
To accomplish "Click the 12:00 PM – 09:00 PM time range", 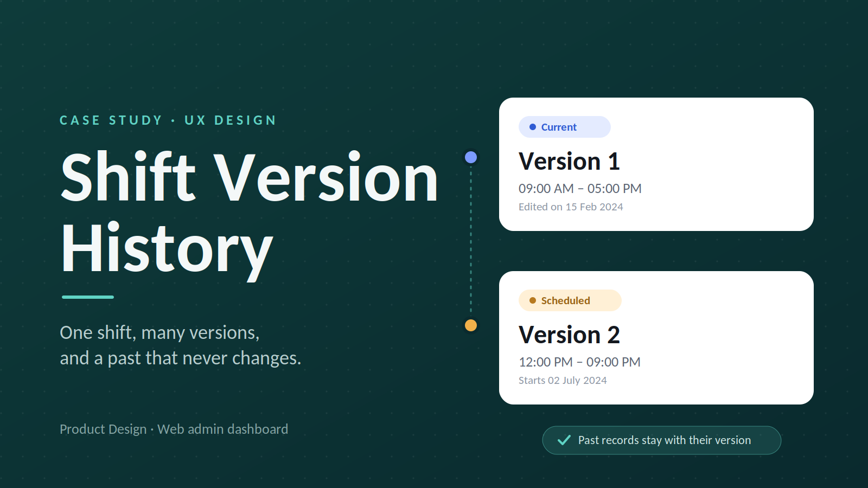I will 579,362.
